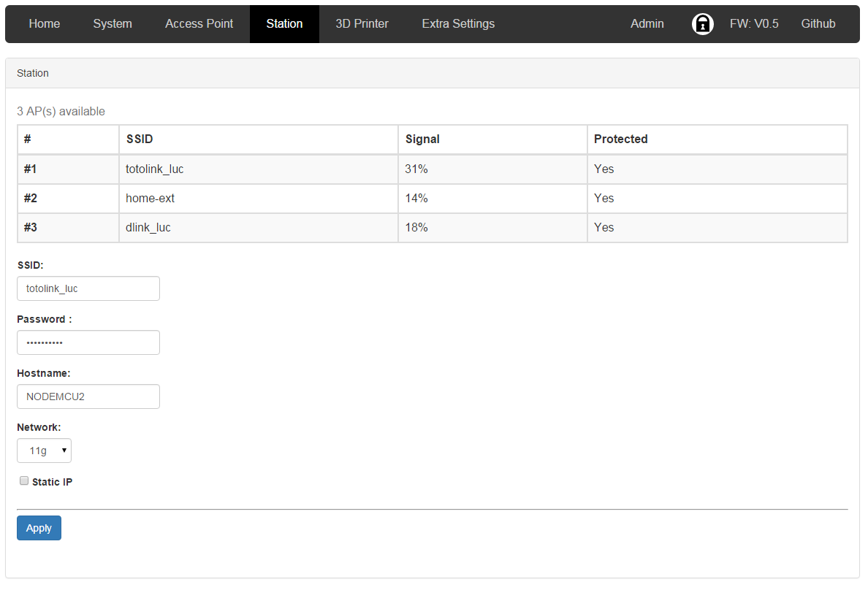Click the dlink_luc SSID entry
Screen dimensions: 868x590
point(148,228)
